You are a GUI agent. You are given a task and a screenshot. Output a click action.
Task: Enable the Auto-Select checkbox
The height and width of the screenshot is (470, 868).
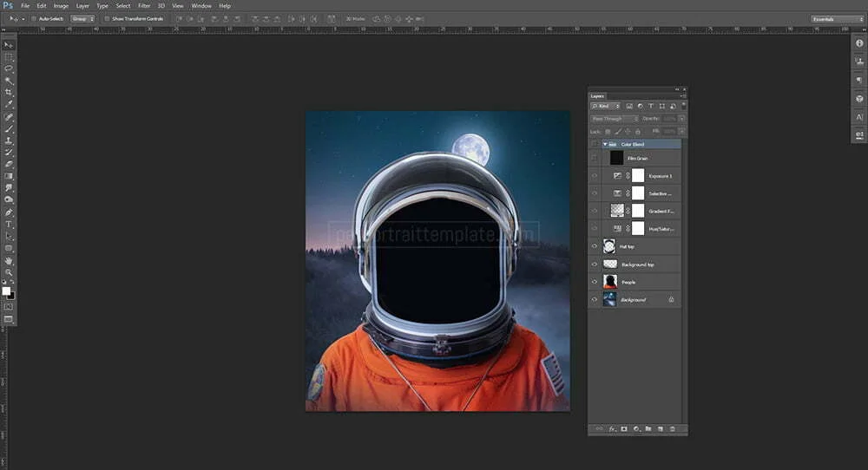[x=34, y=18]
